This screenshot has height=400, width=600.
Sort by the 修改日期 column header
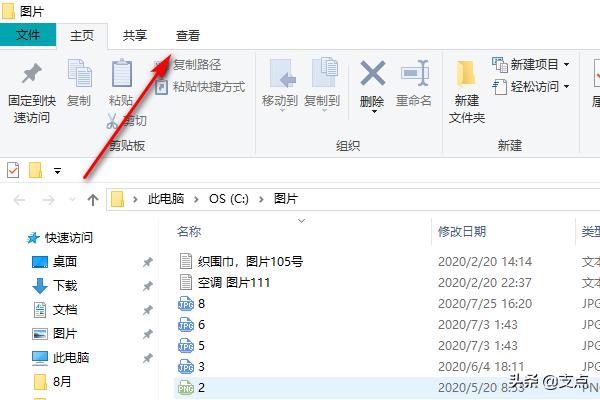click(462, 232)
